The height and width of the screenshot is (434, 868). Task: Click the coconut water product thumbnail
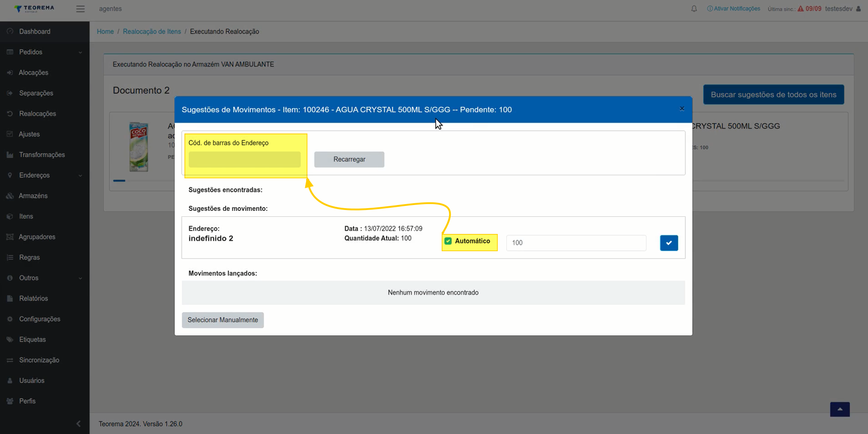[x=138, y=147]
